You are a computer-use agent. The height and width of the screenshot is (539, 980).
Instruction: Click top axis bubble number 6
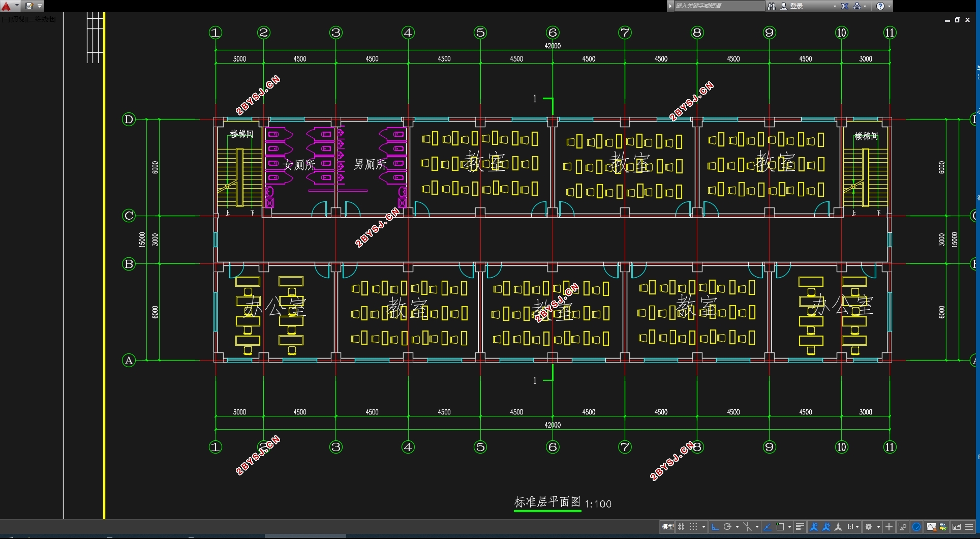pyautogui.click(x=553, y=33)
